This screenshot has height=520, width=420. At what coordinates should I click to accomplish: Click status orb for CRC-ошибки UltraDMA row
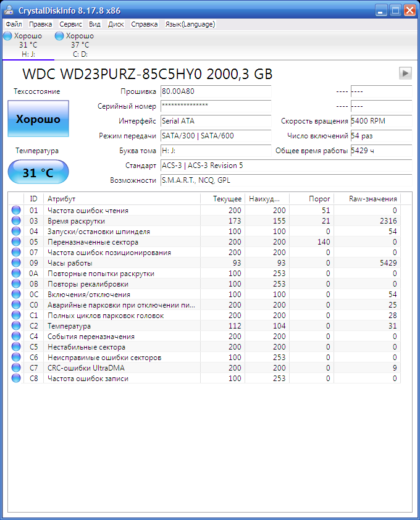click(16, 368)
